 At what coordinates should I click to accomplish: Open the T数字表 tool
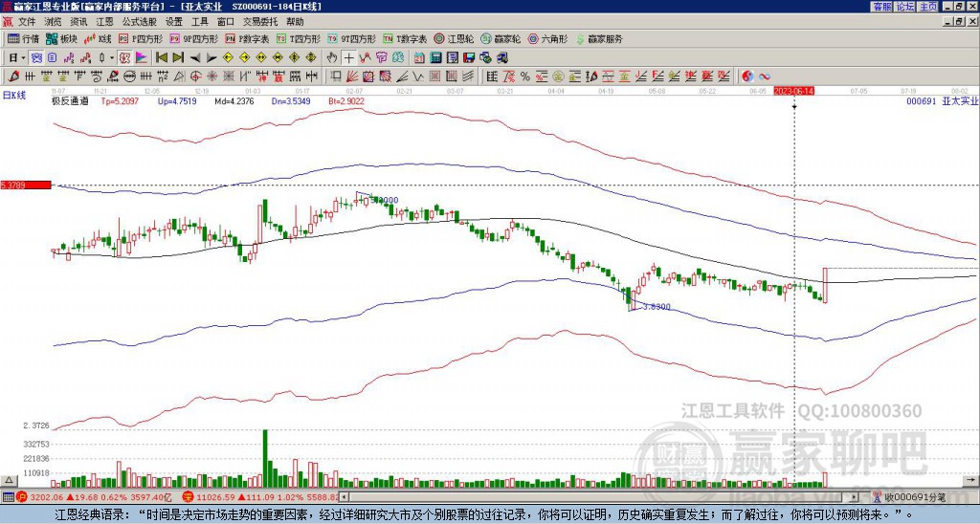pos(405,38)
